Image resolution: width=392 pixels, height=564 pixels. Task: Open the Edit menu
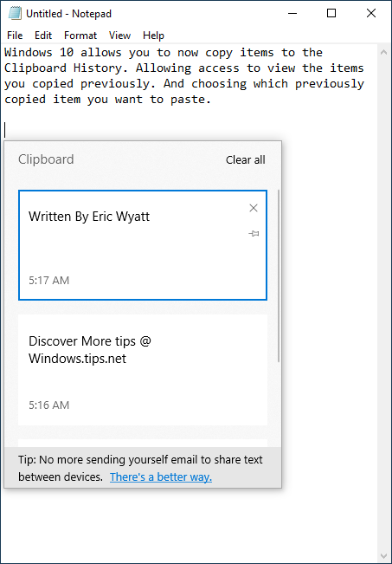43,36
